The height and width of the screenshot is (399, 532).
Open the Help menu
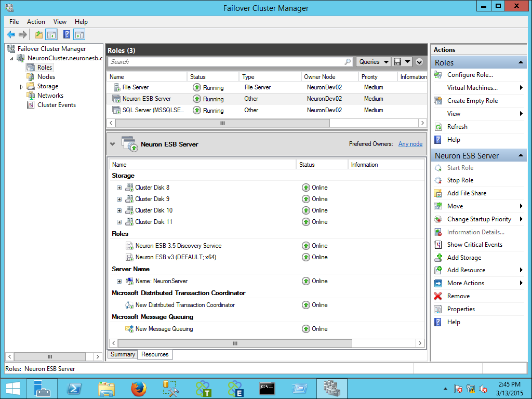tap(81, 22)
